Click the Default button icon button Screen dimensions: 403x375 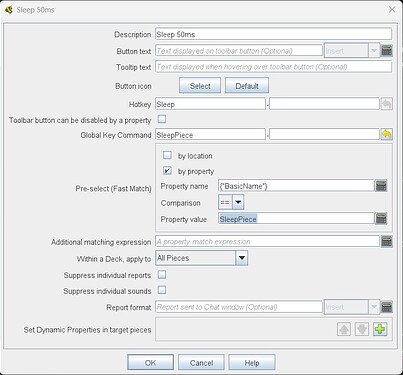(247, 86)
